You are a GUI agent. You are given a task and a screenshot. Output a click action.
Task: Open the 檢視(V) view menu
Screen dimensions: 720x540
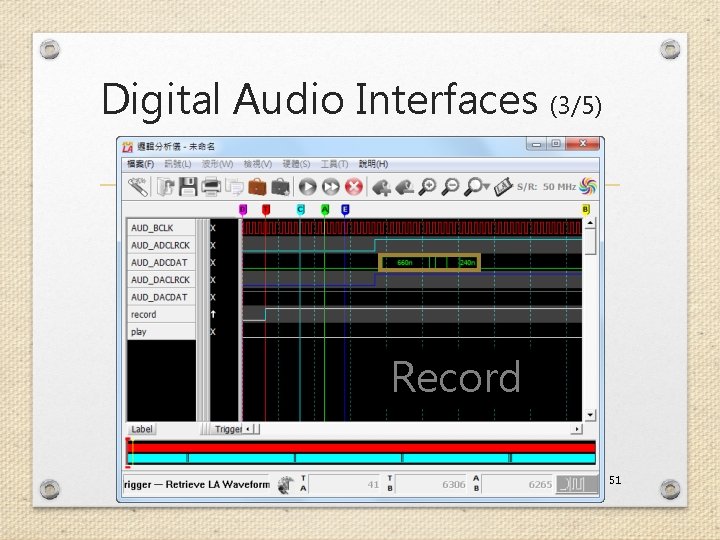[258, 164]
